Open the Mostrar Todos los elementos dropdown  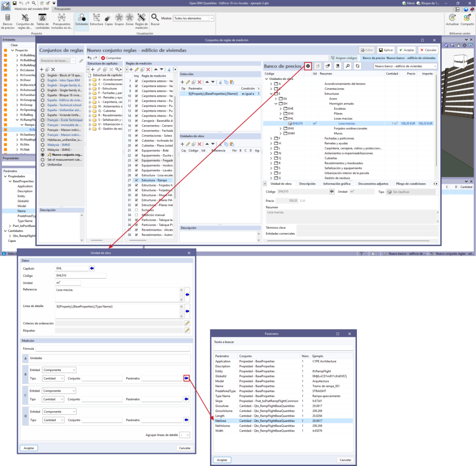[x=193, y=18]
